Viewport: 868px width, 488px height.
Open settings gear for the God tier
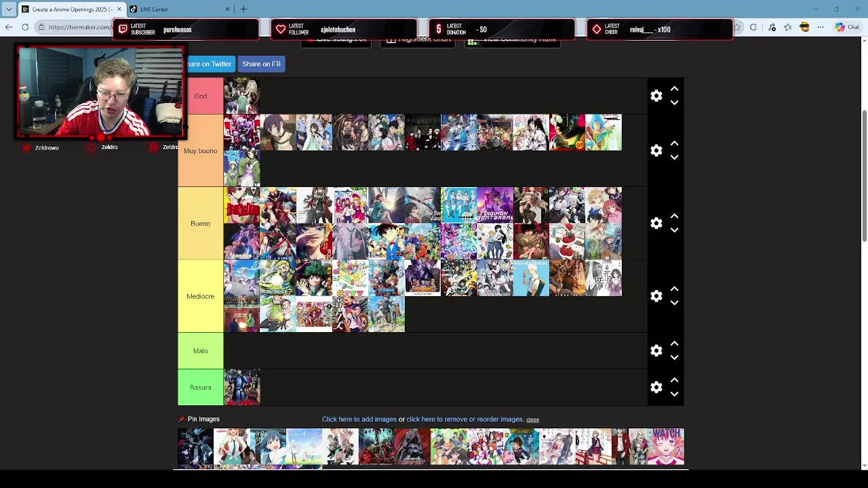(656, 96)
